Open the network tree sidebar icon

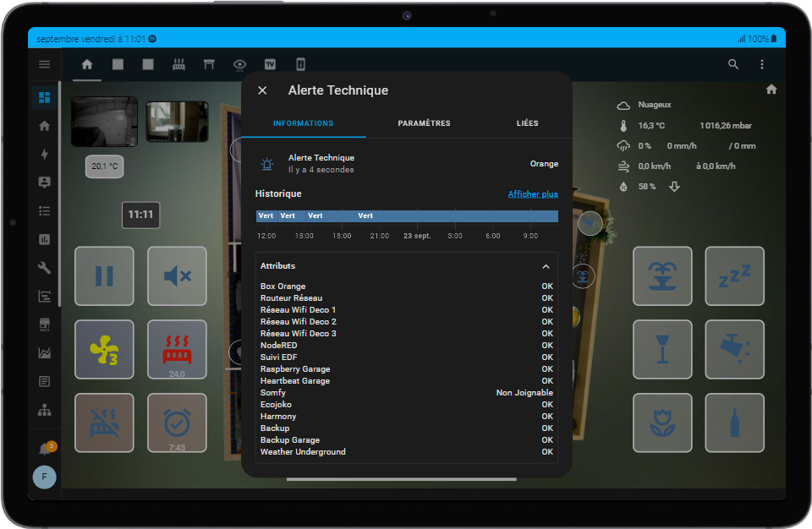[x=45, y=410]
